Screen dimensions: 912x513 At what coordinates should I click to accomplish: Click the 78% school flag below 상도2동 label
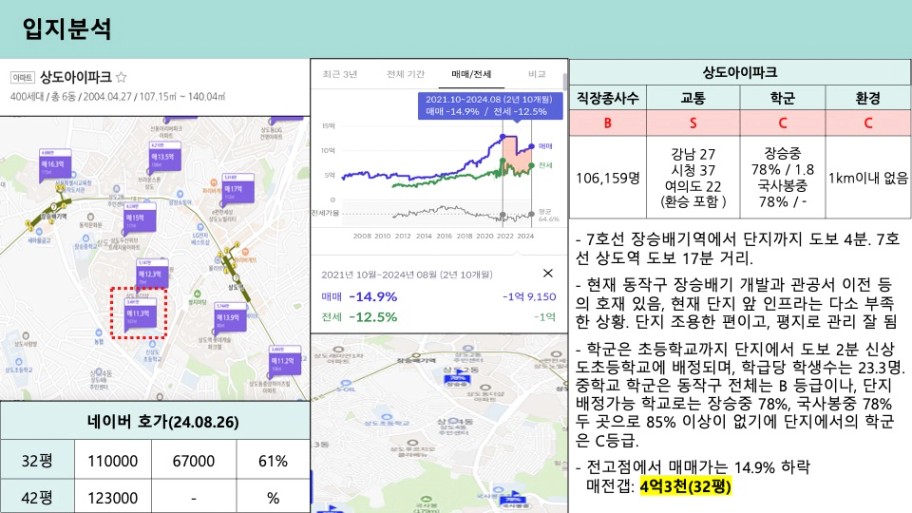(457, 379)
